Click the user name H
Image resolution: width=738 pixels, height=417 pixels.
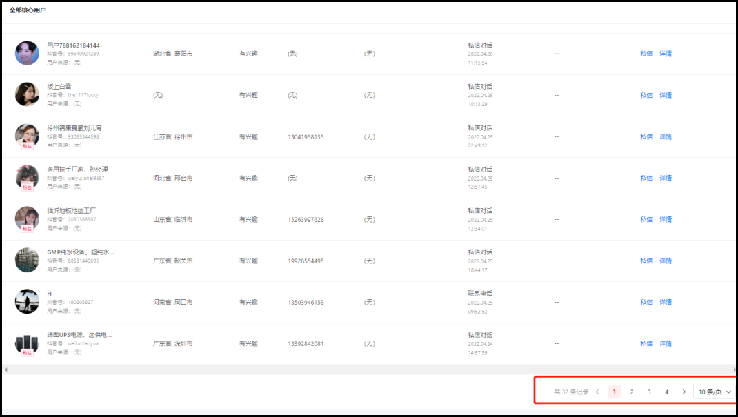tap(49, 294)
